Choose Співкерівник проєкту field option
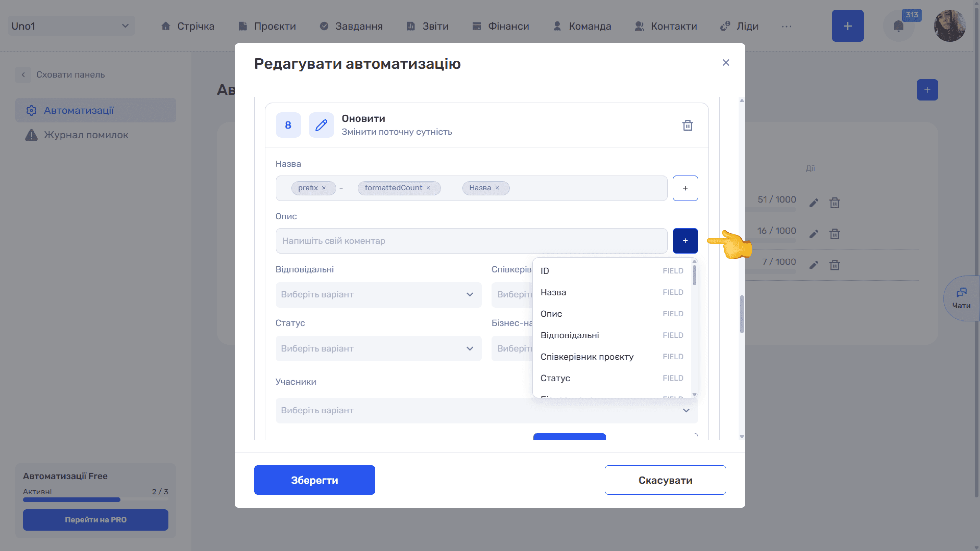The height and width of the screenshot is (551, 980). (x=612, y=357)
